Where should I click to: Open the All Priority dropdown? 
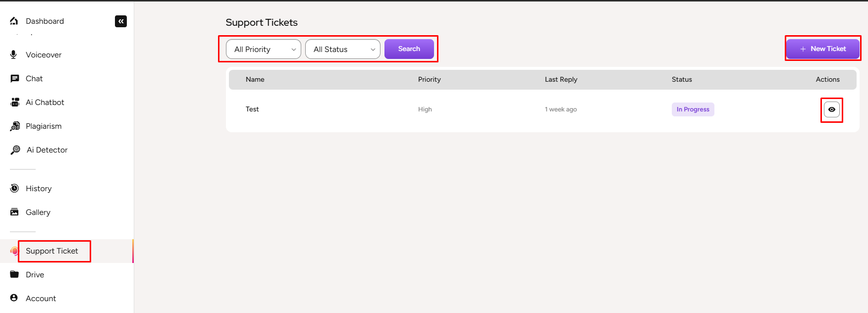(x=264, y=50)
